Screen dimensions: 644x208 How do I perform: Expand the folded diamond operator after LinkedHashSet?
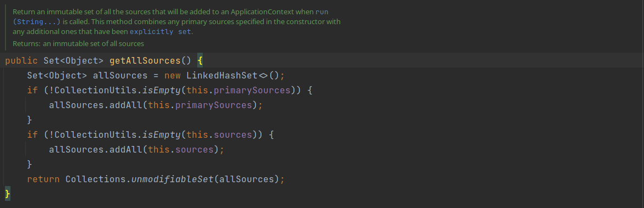tap(263, 76)
